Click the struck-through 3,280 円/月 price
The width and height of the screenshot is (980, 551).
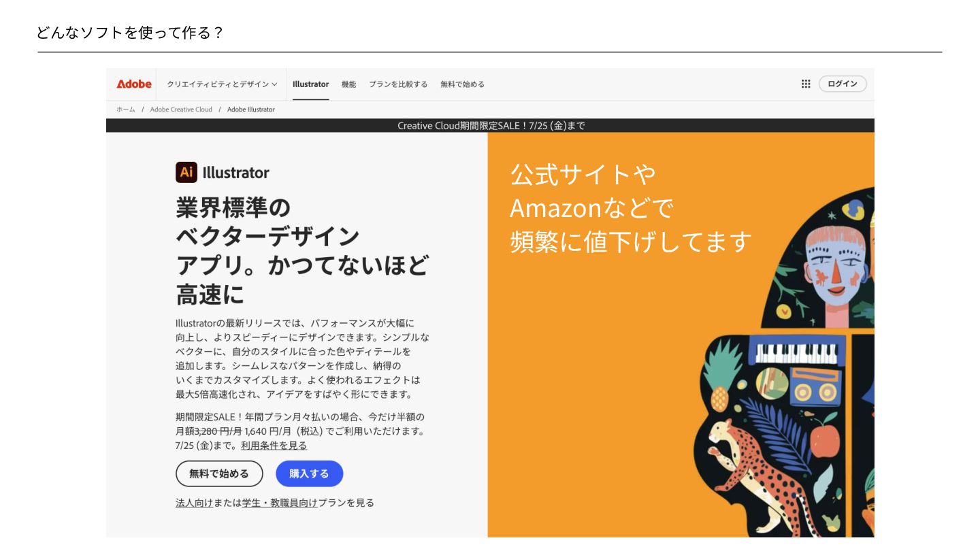pyautogui.click(x=218, y=431)
